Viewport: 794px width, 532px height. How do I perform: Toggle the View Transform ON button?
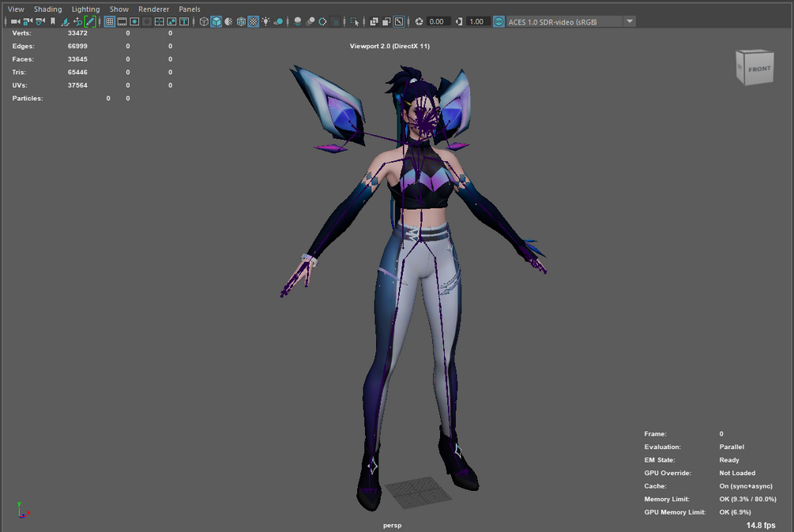[x=499, y=21]
